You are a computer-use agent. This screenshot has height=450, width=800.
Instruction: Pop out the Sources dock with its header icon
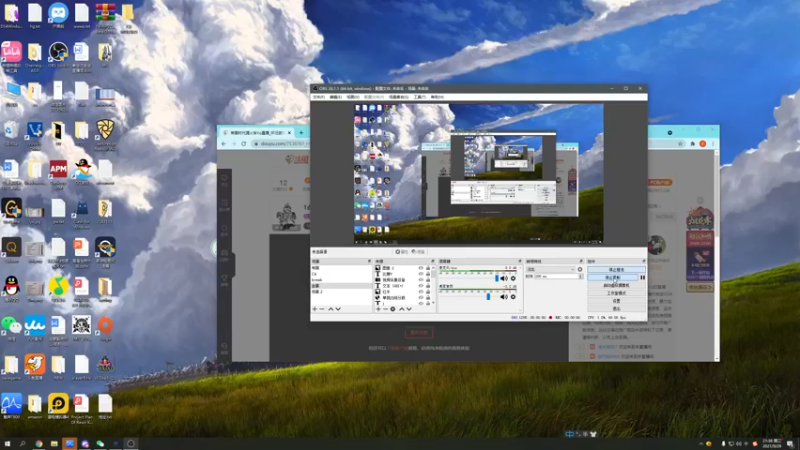pos(433,261)
